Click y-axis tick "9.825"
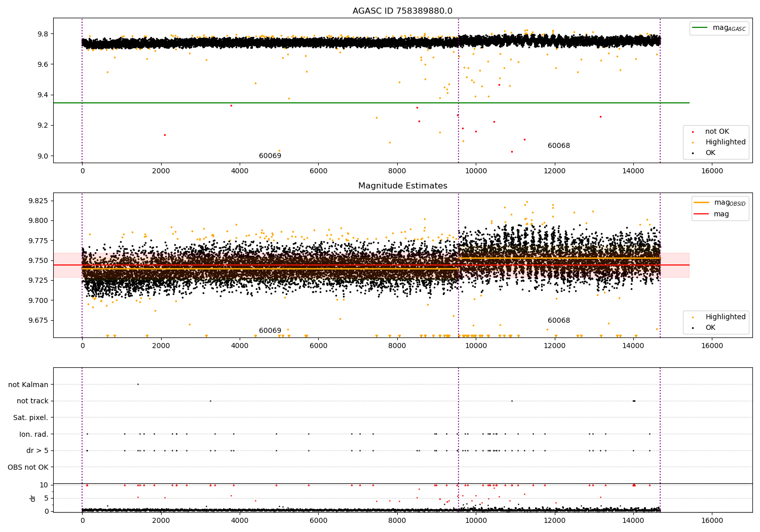The width and height of the screenshot is (760, 532). [x=38, y=201]
